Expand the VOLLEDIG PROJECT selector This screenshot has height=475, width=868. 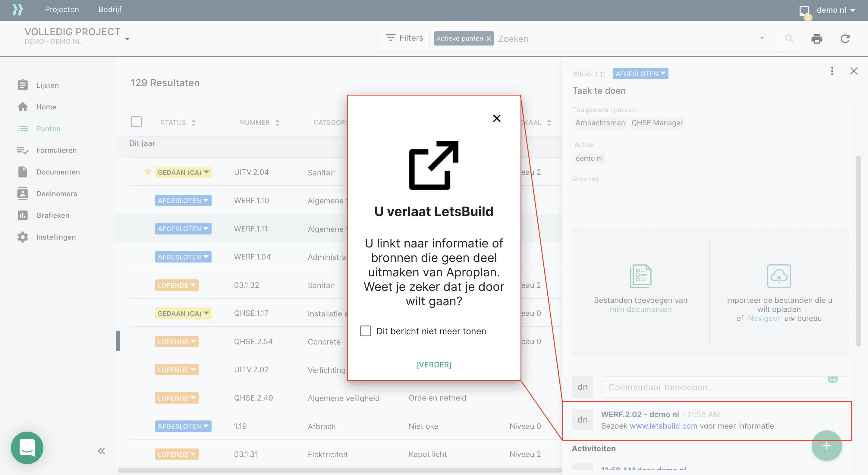127,39
